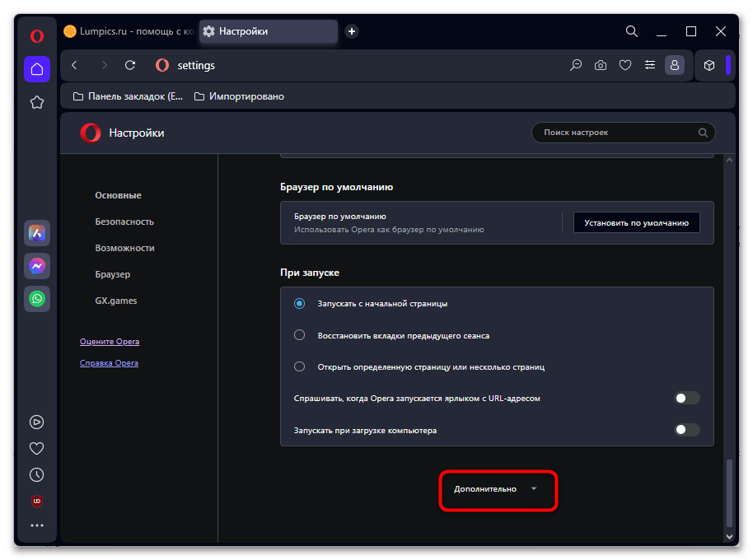
Task: Search tabs with magnifier icon
Action: (632, 31)
